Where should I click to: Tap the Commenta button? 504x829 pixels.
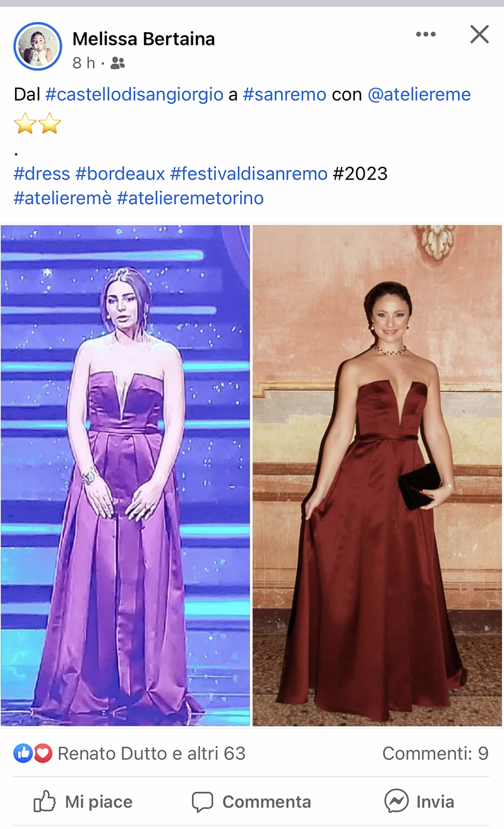tap(251, 802)
